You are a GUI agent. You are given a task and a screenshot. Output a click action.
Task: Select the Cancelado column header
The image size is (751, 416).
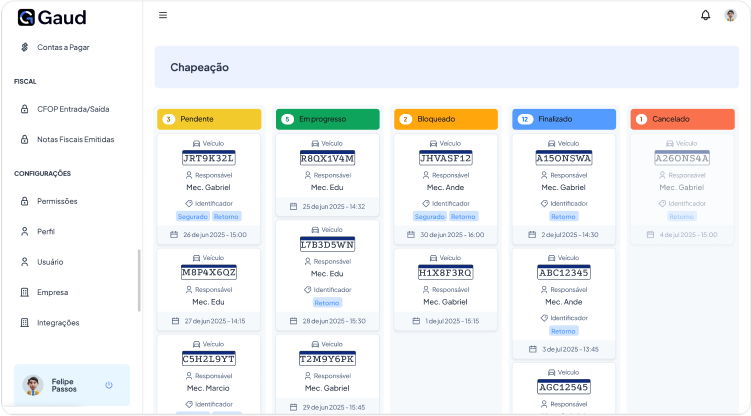click(681, 119)
